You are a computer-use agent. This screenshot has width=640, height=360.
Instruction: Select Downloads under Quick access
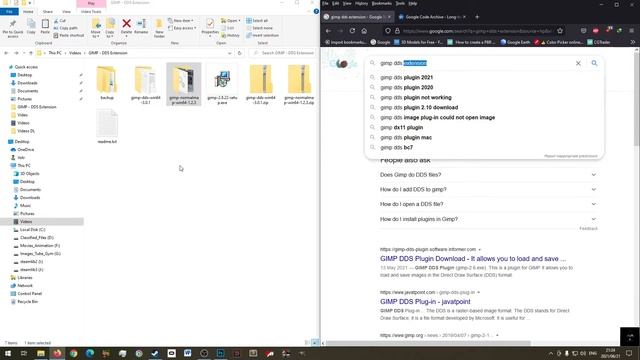[27, 83]
